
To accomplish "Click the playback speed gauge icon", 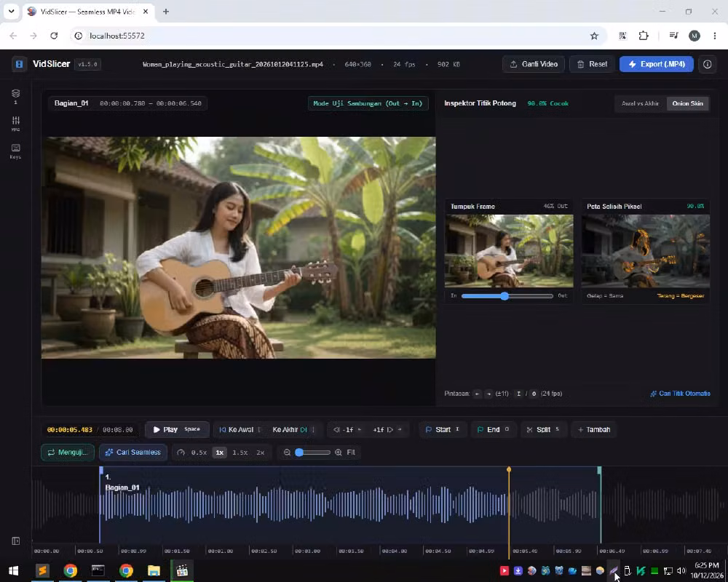I will (181, 452).
